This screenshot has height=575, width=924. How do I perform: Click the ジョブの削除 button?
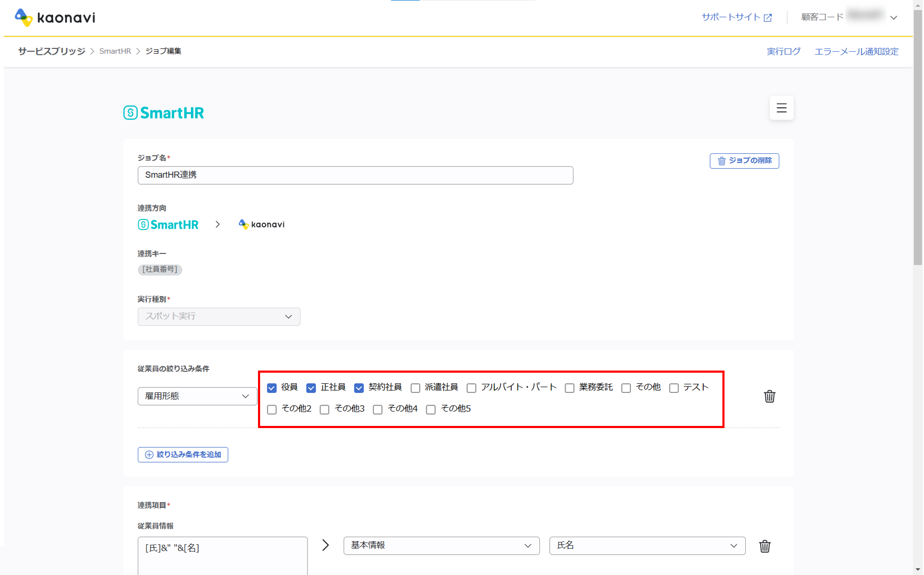coord(744,161)
